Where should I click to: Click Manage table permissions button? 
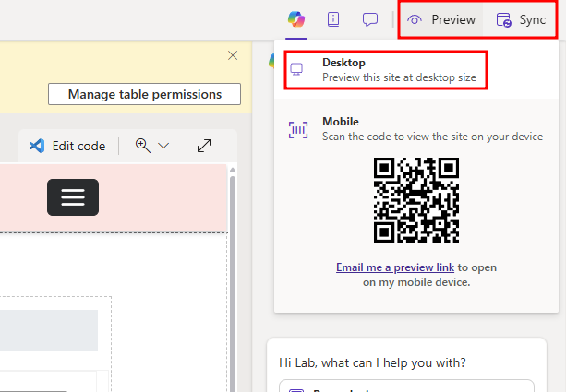(x=144, y=94)
